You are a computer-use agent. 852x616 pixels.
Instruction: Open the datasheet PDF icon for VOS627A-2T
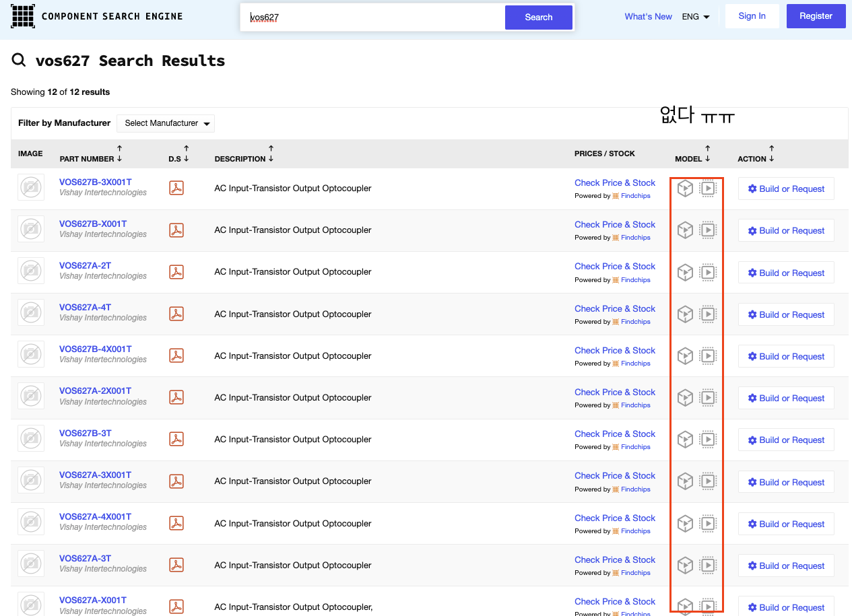[x=176, y=272]
